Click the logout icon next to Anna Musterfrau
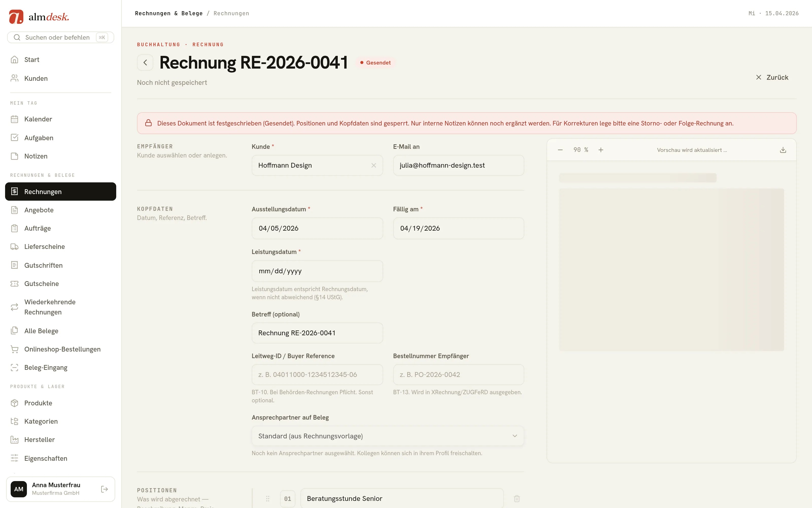This screenshot has height=508, width=812. click(104, 489)
